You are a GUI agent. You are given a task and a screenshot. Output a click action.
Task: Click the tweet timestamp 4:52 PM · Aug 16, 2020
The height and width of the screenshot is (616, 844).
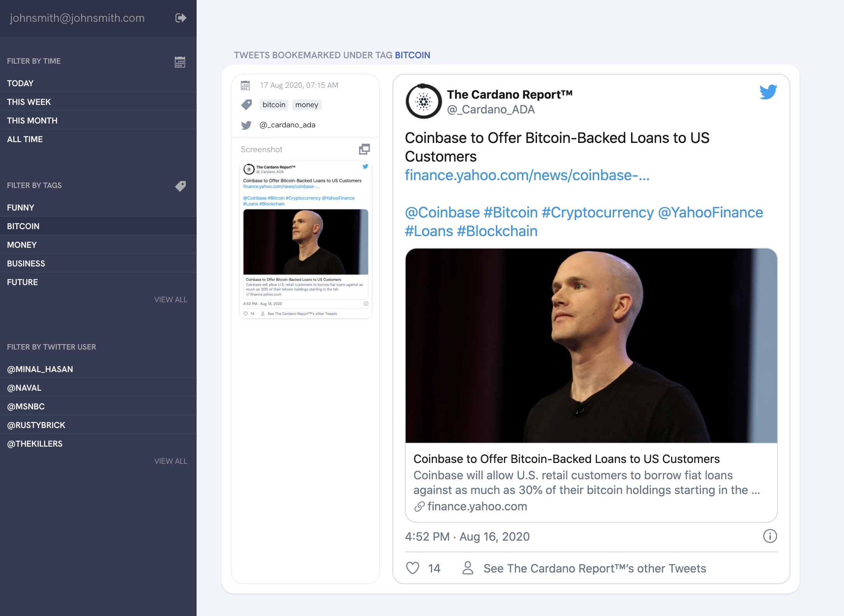(x=467, y=536)
